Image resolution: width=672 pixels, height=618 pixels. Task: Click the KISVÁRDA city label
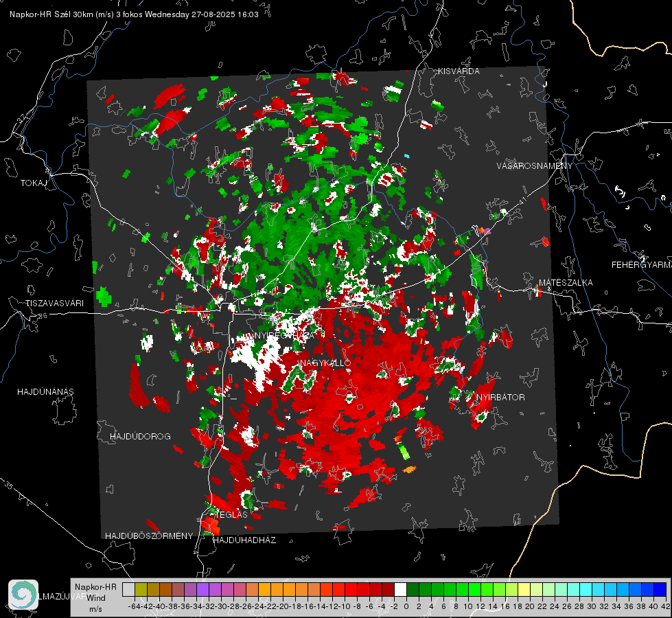click(x=459, y=71)
